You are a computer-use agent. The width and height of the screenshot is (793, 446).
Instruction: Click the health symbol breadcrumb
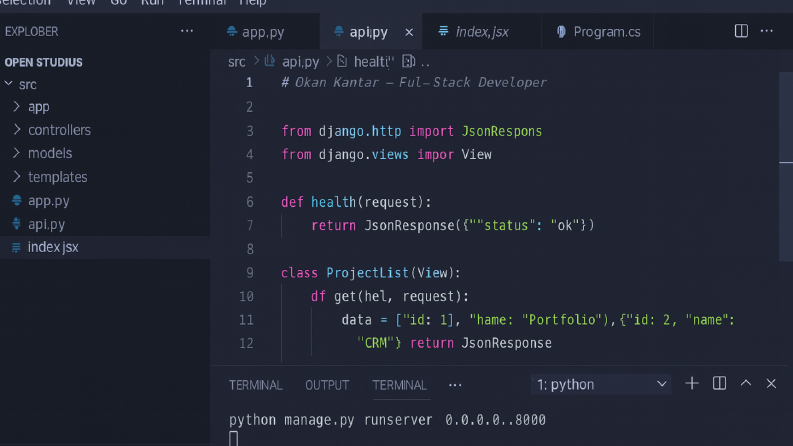373,62
